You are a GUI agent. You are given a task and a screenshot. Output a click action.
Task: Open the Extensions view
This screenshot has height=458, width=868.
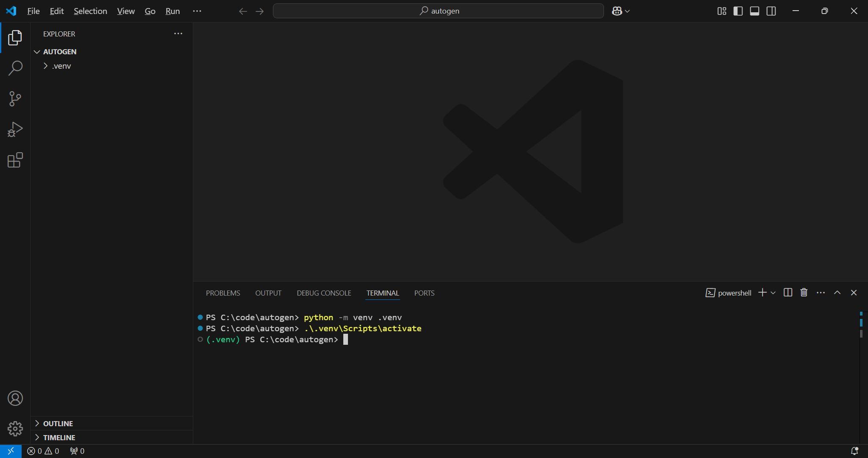point(15,160)
